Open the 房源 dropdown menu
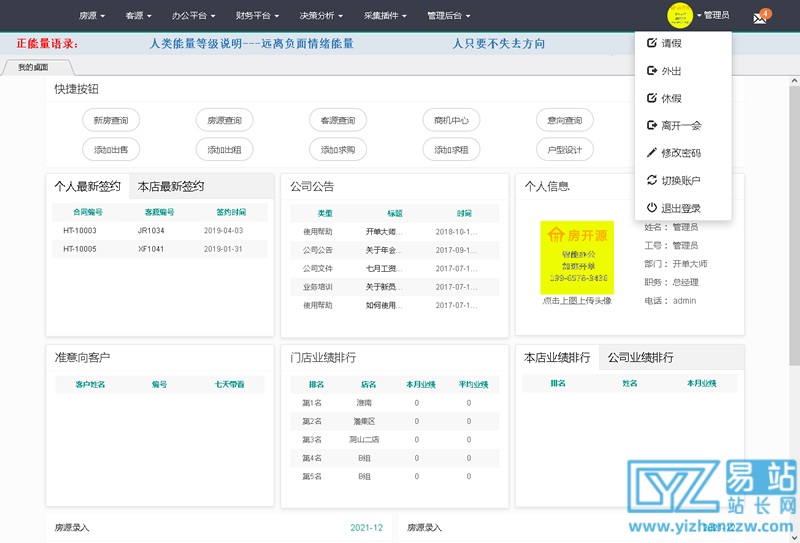 pyautogui.click(x=92, y=16)
